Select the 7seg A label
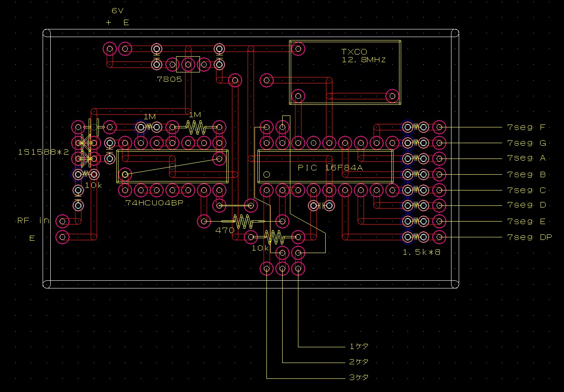The height and width of the screenshot is (392, 564). click(x=526, y=158)
